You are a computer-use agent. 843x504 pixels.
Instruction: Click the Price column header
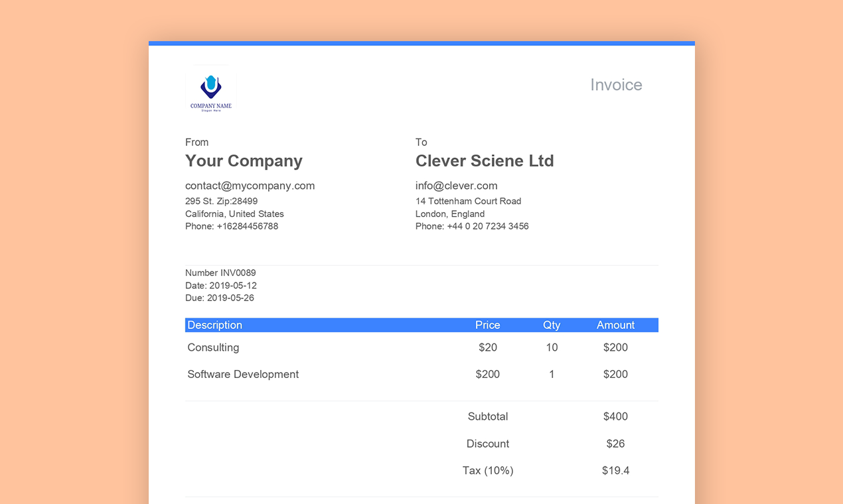[x=487, y=325]
